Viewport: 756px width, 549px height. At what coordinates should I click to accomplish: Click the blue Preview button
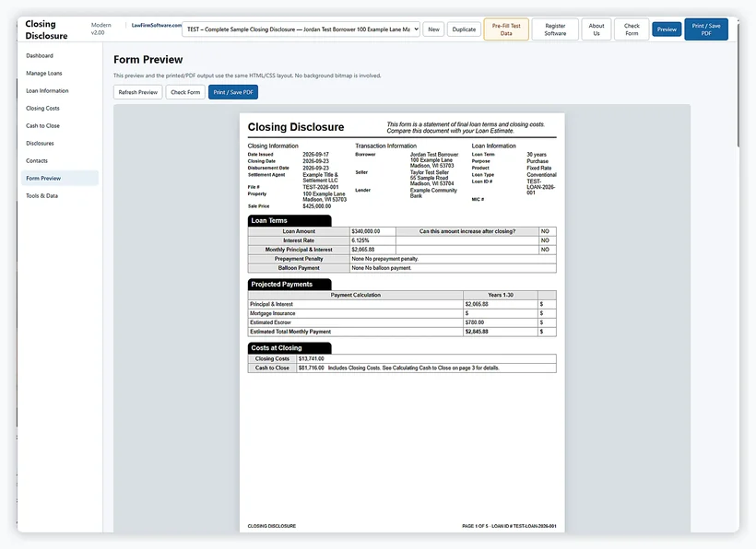tap(667, 29)
